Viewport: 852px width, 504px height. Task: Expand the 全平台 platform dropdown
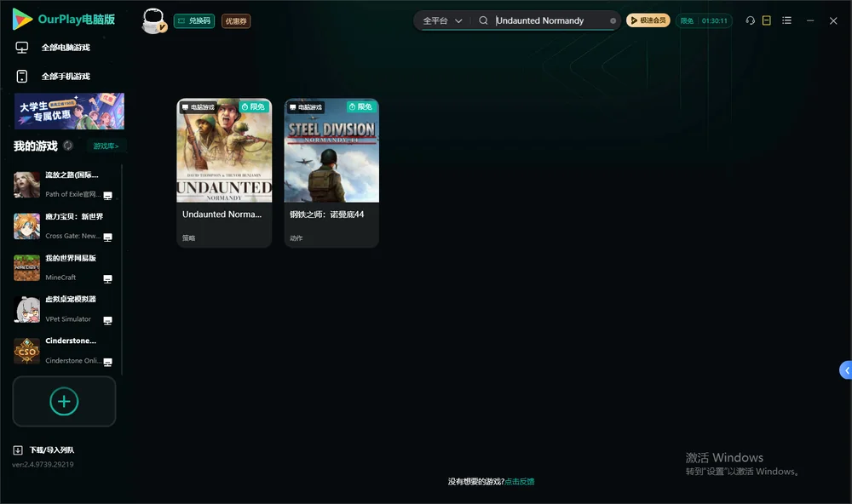[x=442, y=20]
